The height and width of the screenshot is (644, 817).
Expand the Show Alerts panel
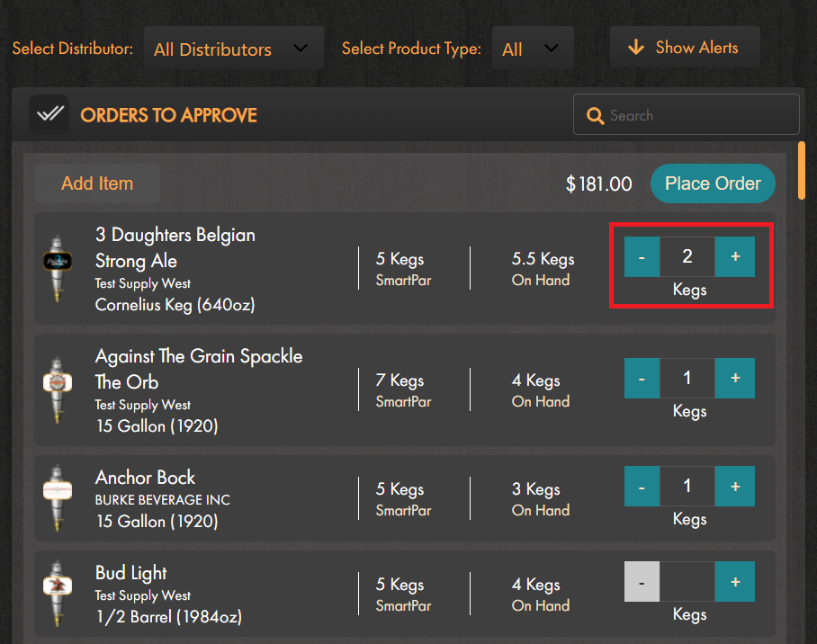coord(685,47)
